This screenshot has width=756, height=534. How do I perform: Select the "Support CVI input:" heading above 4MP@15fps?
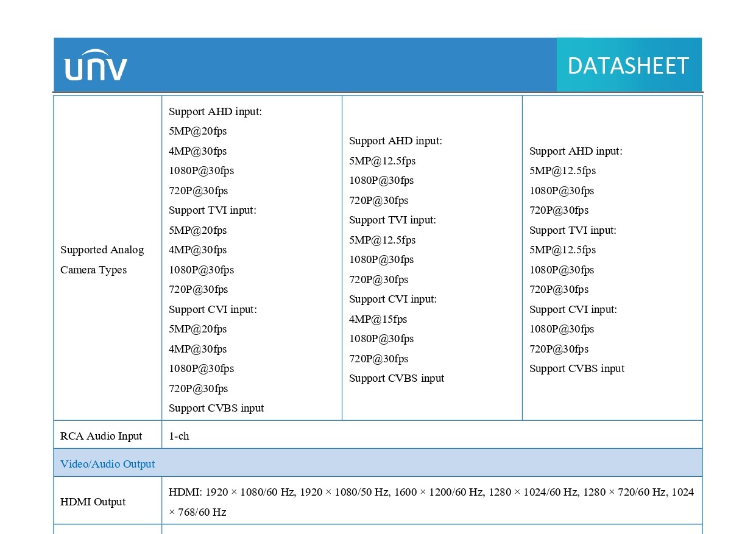[x=393, y=299]
